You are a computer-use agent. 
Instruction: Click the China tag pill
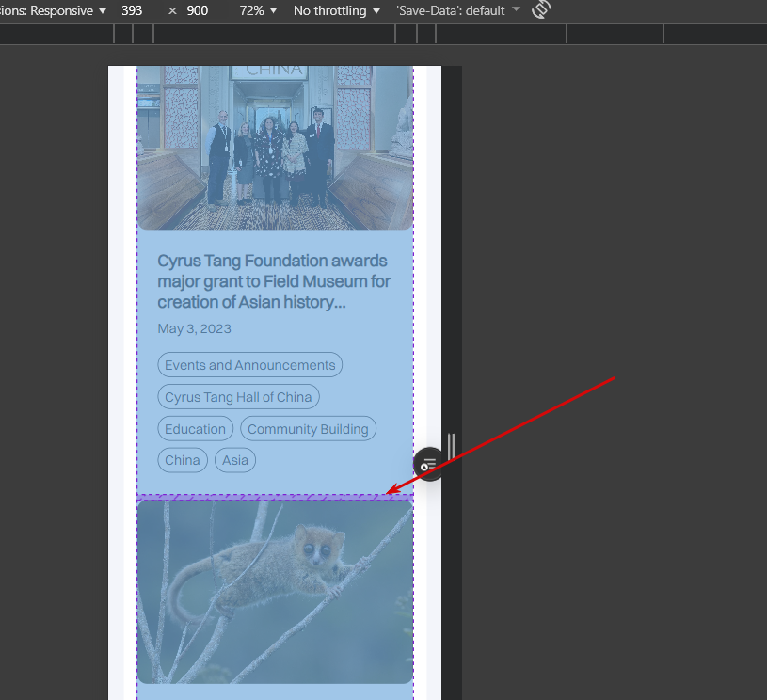(x=182, y=460)
